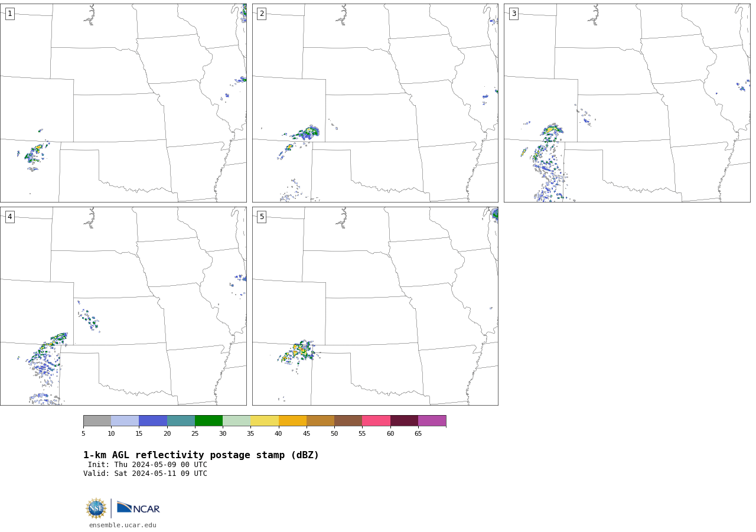Viewport: 756px width, 532px height.
Task: Click the pink 55-60 dBZ swatch
Action: point(376,421)
